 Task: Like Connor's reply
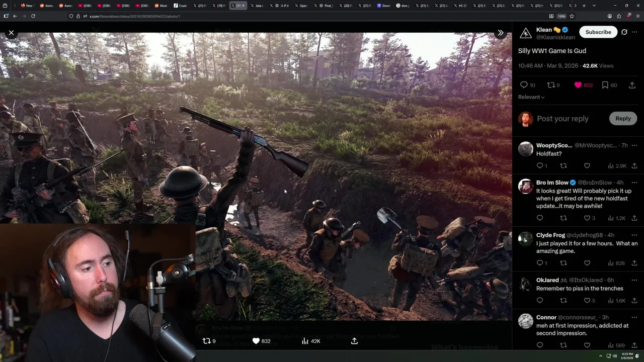pyautogui.click(x=587, y=345)
